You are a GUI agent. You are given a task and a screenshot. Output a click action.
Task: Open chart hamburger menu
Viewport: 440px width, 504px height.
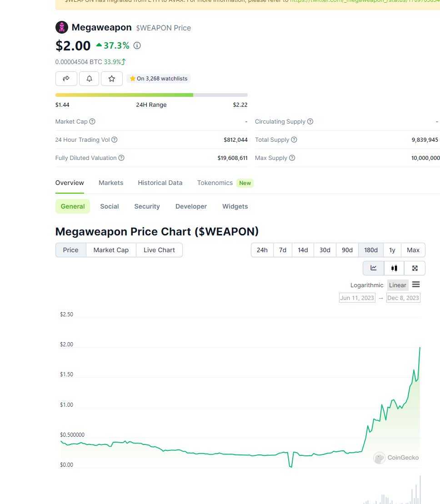click(416, 284)
